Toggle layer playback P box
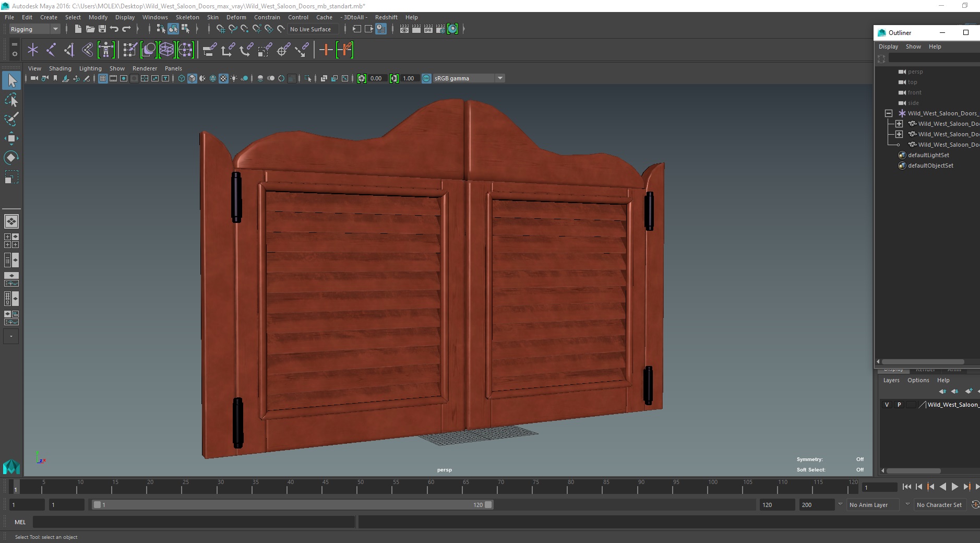This screenshot has height=543, width=980. click(x=899, y=405)
